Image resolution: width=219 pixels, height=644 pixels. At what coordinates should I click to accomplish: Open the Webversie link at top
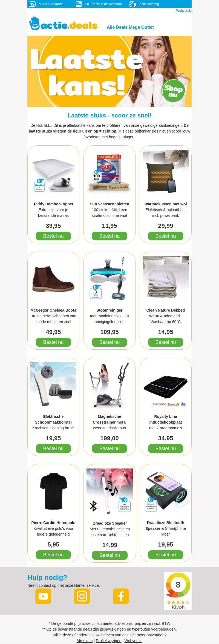(x=184, y=11)
